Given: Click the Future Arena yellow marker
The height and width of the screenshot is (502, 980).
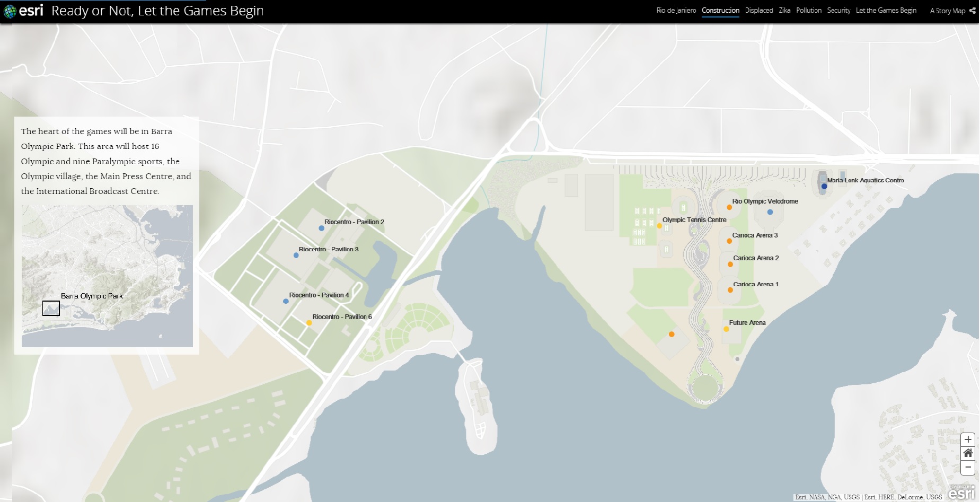Looking at the screenshot, I should [726, 329].
